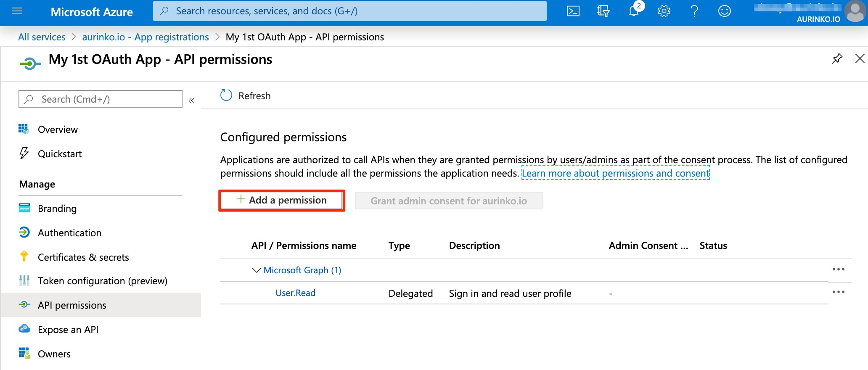Open Cloud Shell from the top bar

tap(573, 11)
